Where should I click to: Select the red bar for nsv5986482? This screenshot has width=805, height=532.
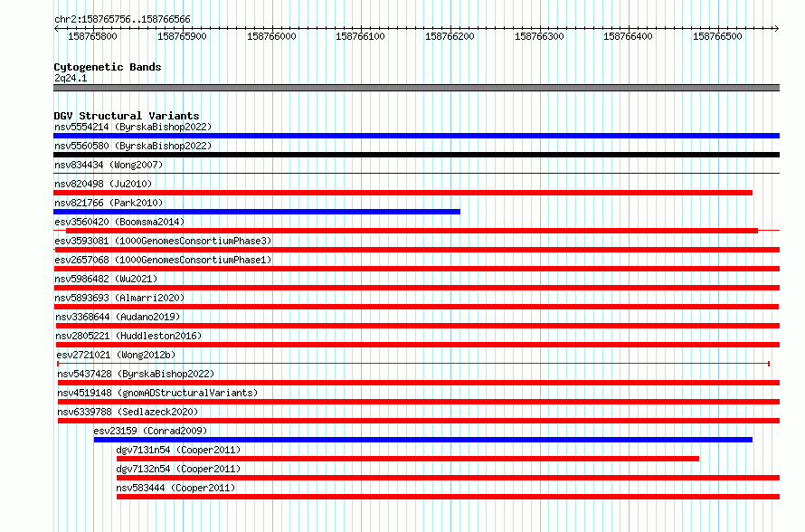coord(417,288)
